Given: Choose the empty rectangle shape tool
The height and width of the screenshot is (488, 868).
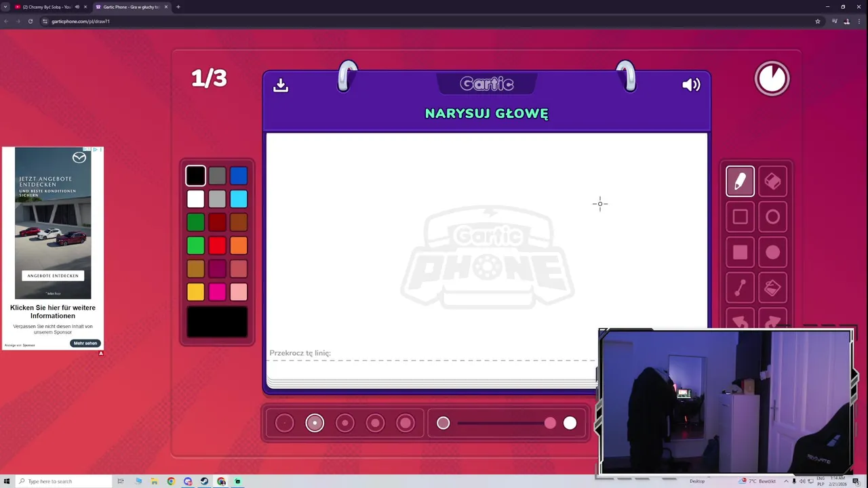Looking at the screenshot, I should (x=740, y=217).
